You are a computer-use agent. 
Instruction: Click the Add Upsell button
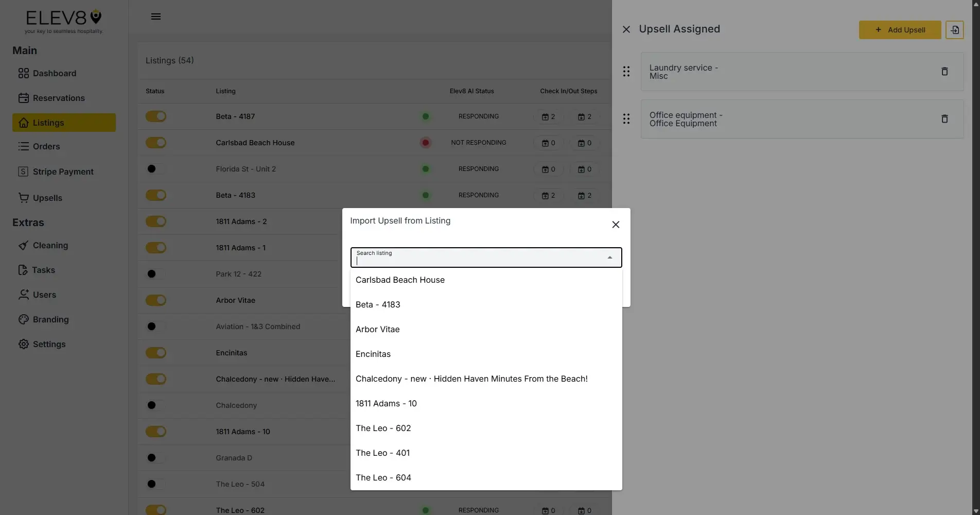tap(900, 29)
